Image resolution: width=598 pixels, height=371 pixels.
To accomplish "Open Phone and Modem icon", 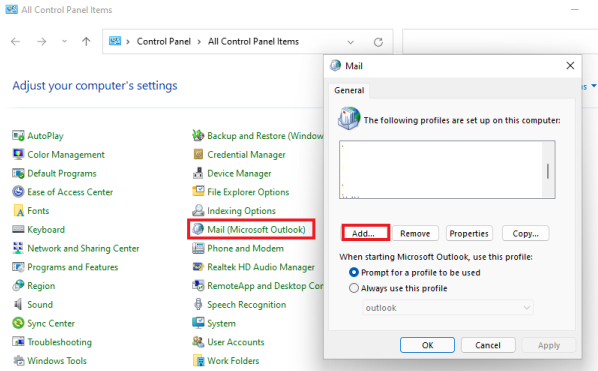I will 198,248.
